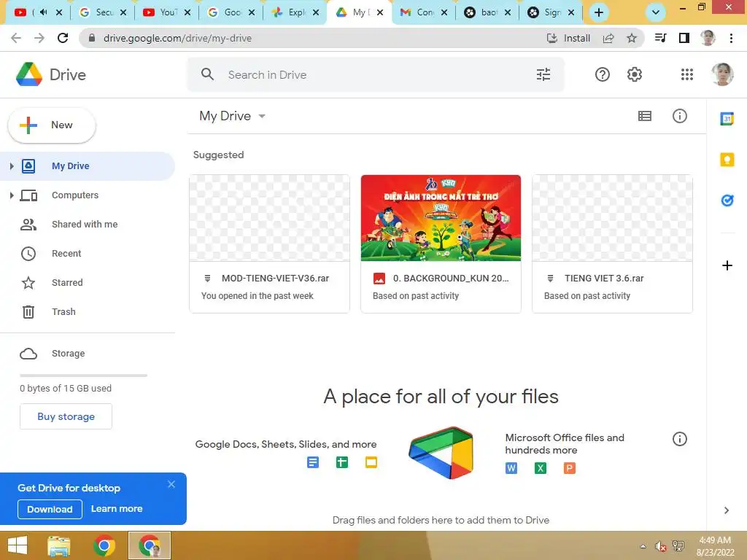Image resolution: width=747 pixels, height=560 pixels.
Task: Open Google Calendar side panel
Action: [727, 119]
